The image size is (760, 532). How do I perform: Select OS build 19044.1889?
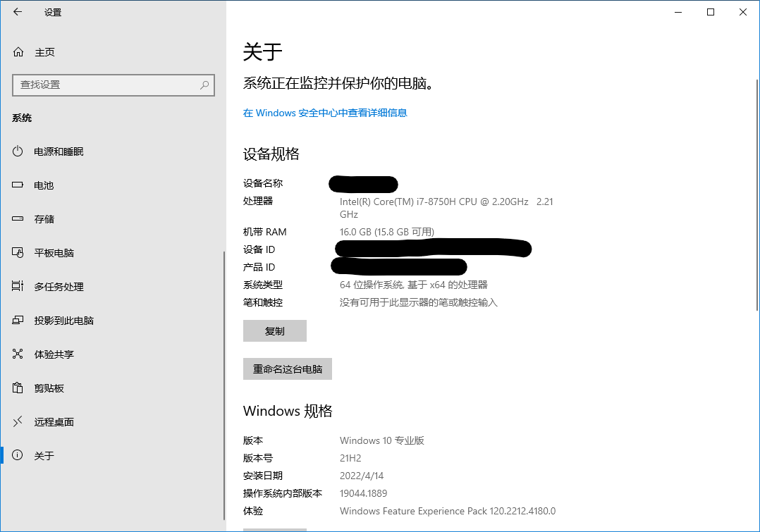coord(364,493)
